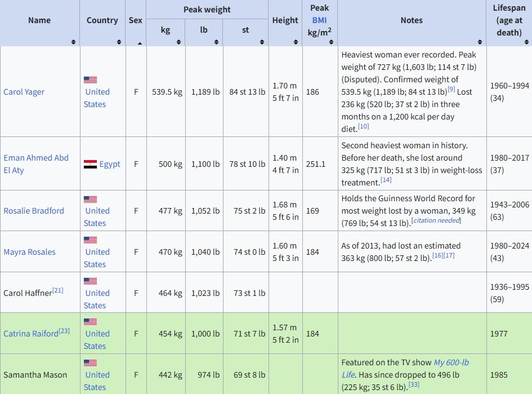Click US flag in Samantha Mason row
Image resolution: width=532 pixels, height=394 pixels.
click(x=90, y=363)
